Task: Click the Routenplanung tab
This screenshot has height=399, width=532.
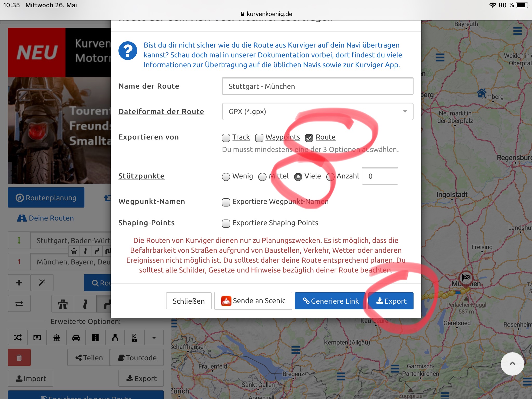Action: (x=46, y=198)
